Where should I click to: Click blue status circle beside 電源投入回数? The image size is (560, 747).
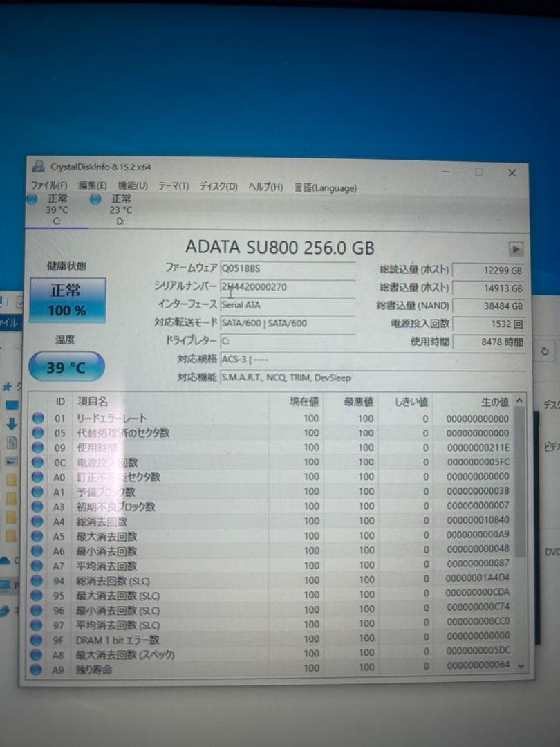pos(37,462)
